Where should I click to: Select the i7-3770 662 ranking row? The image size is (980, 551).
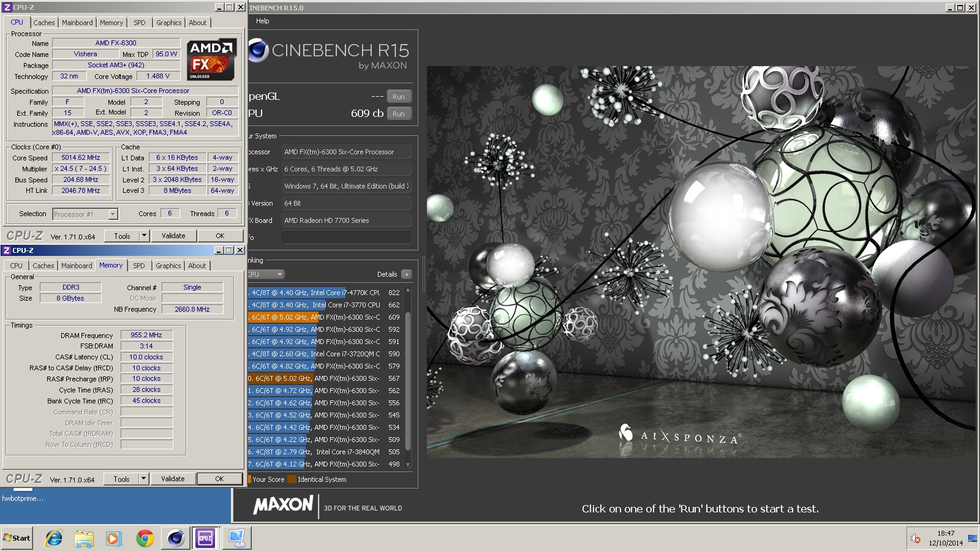tap(325, 305)
